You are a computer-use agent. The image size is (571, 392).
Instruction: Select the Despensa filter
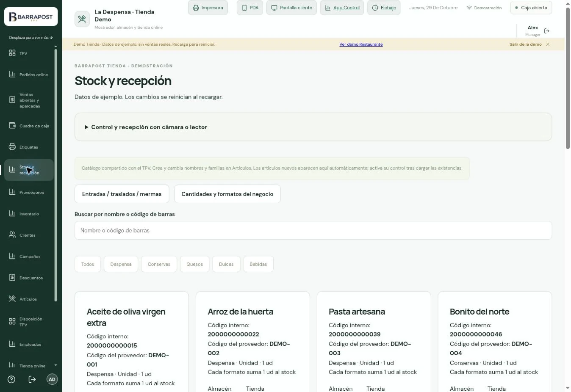tap(121, 264)
